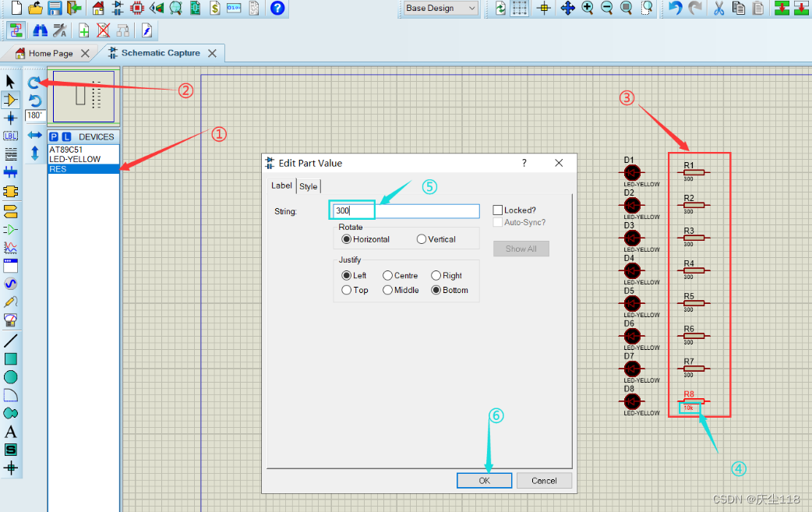
Task: Activate Component Mode tool
Action: [x=10, y=100]
